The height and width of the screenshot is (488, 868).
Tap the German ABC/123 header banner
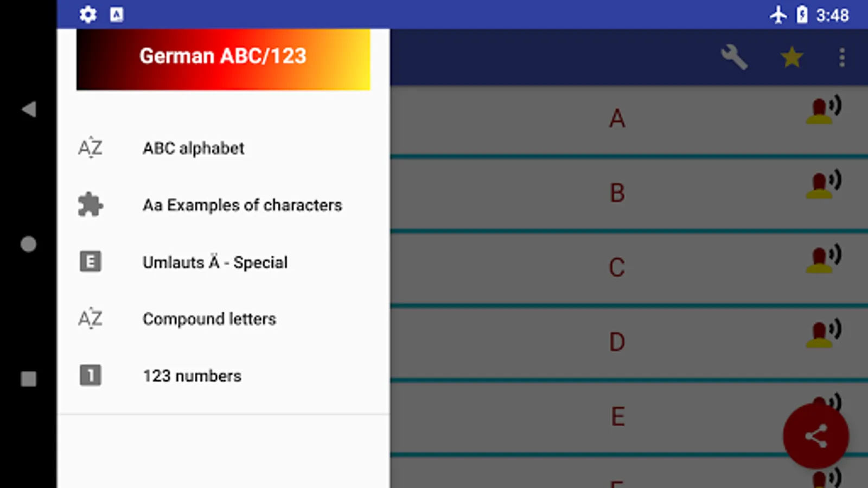[223, 59]
